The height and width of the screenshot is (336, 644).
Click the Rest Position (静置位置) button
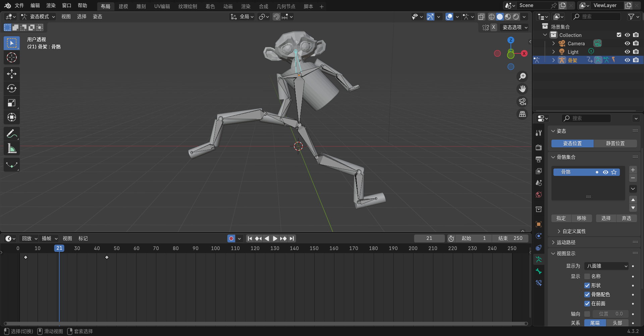point(615,143)
